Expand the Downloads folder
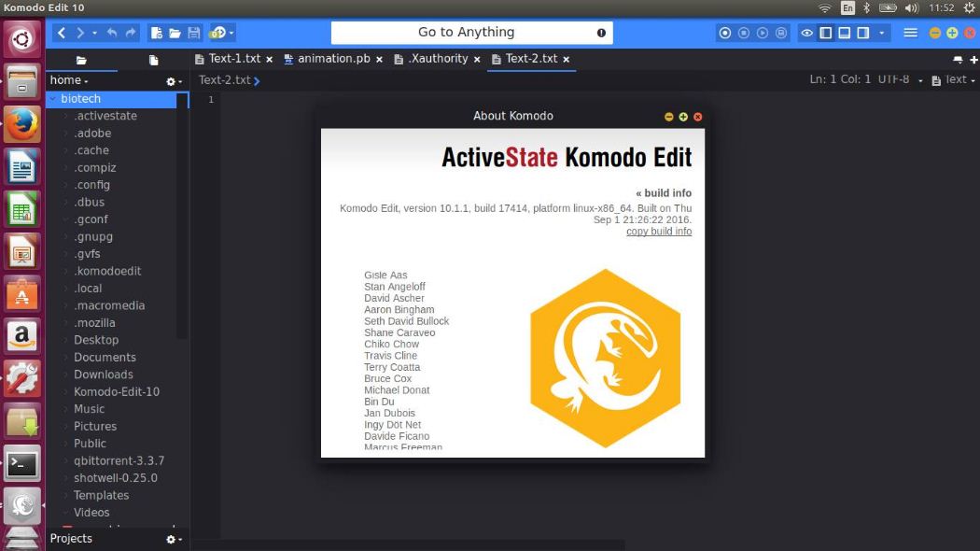Screen dimensions: 980x551 (66, 374)
